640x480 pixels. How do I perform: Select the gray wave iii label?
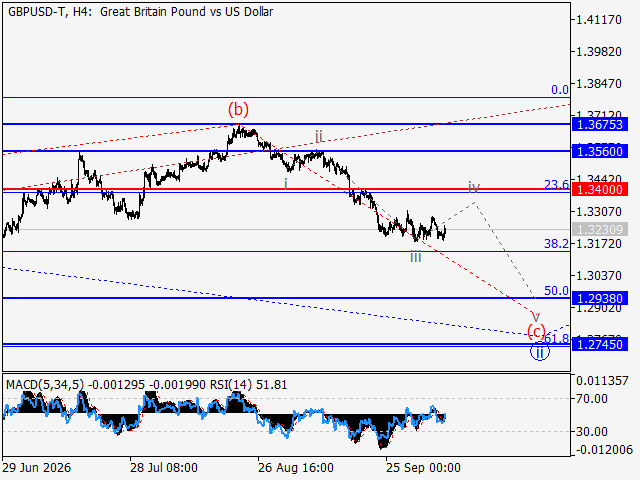[416, 257]
